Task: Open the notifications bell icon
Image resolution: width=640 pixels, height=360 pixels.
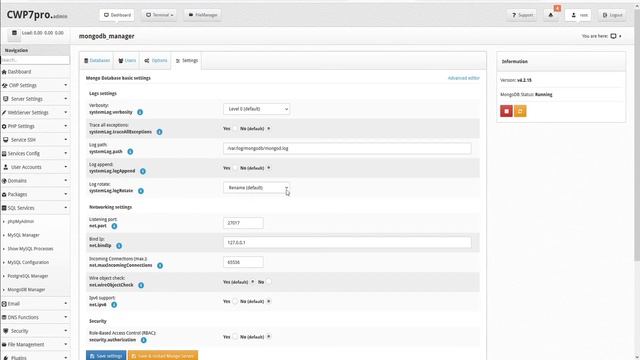Action: [x=551, y=15]
